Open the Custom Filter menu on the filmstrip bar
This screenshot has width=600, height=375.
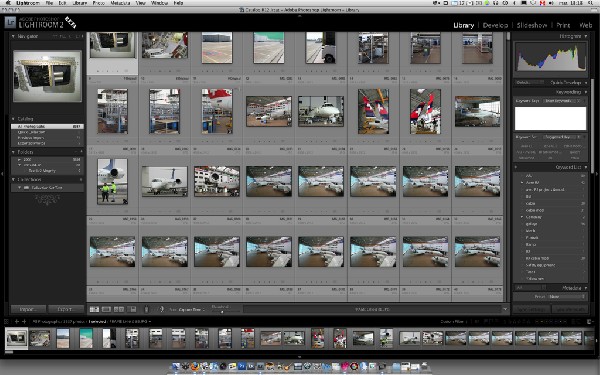454,321
